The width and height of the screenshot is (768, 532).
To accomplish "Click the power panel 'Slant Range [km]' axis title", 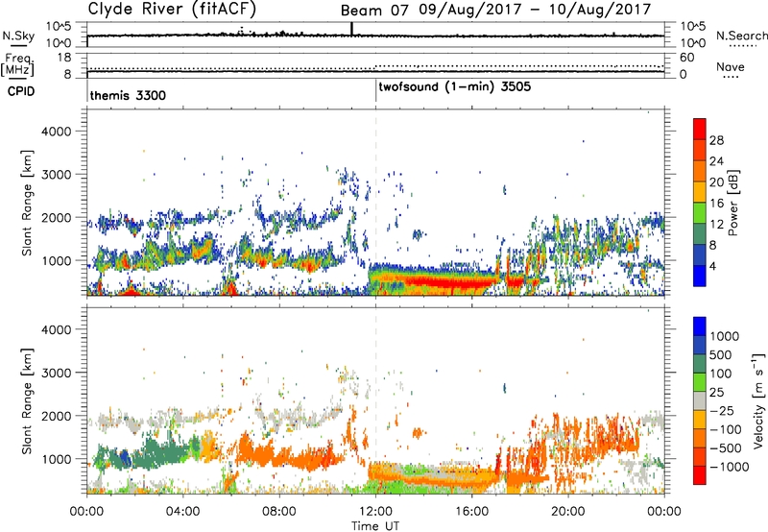I will click(x=27, y=203).
